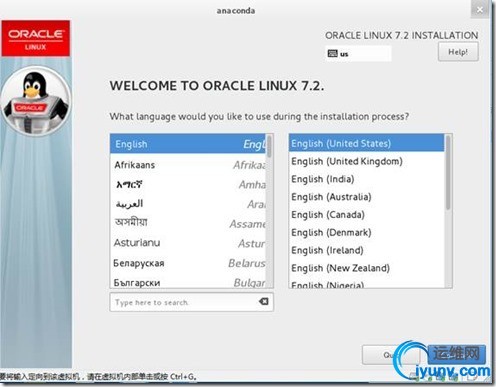This screenshot has width=496, height=387.
Task: Select the Amharic language row
Action: click(188, 184)
